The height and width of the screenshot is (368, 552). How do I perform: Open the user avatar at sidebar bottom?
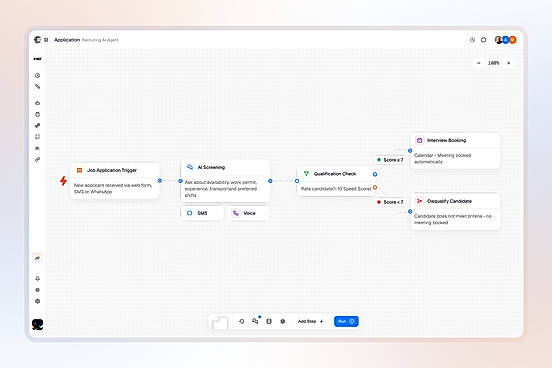37,324
